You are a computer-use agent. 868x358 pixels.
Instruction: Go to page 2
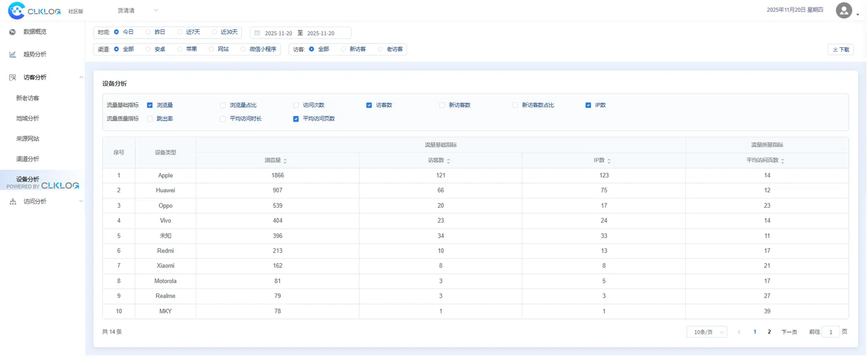pos(769,332)
